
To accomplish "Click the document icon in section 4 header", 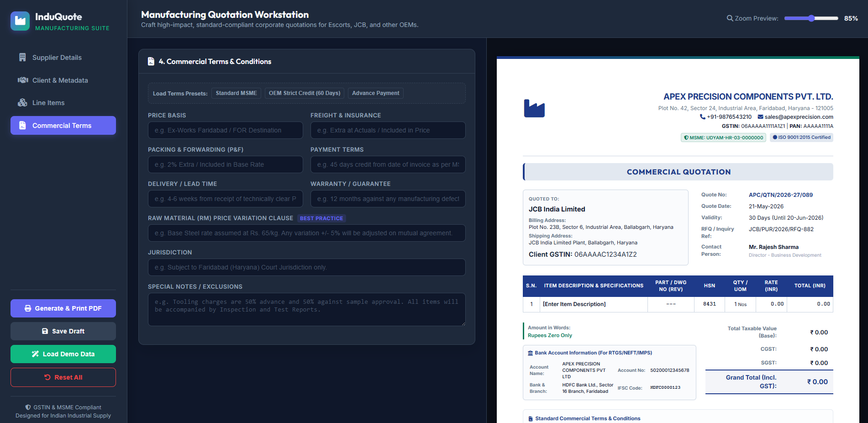I will coord(151,61).
